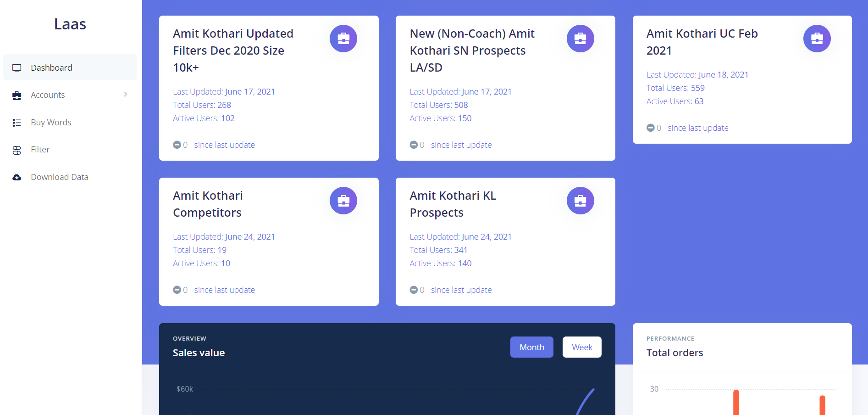Click the Dashboard monitor icon
The image size is (868, 415).
point(17,68)
